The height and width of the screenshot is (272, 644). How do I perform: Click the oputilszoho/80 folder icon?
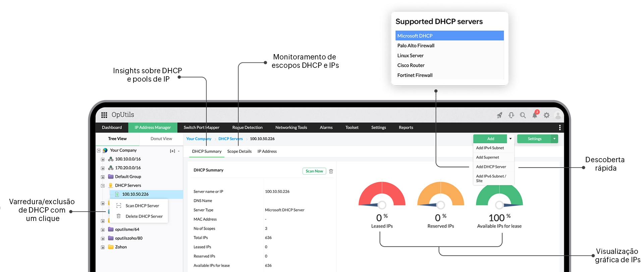coord(111,238)
